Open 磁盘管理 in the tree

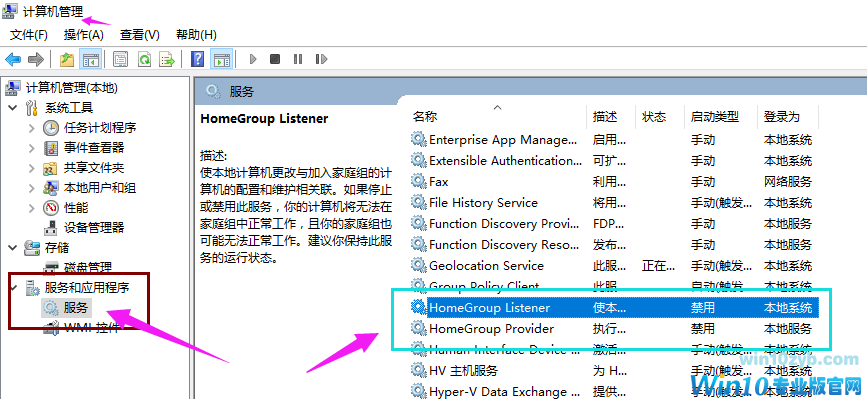tap(87, 267)
